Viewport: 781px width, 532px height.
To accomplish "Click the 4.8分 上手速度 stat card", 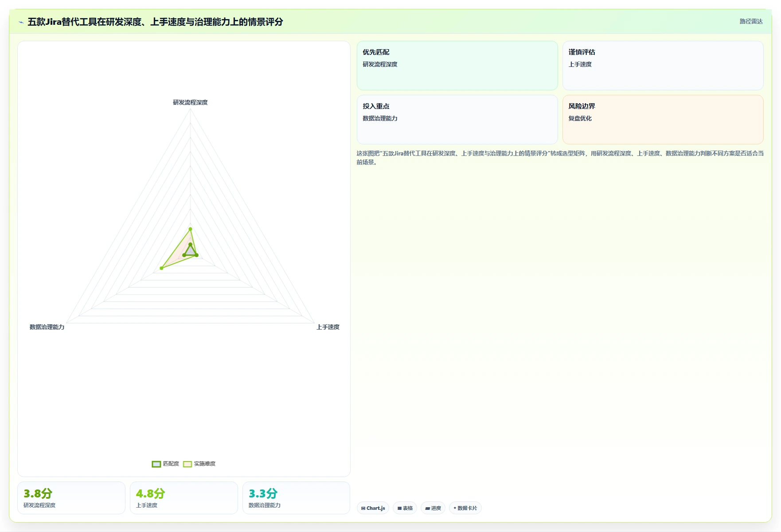I will point(184,498).
